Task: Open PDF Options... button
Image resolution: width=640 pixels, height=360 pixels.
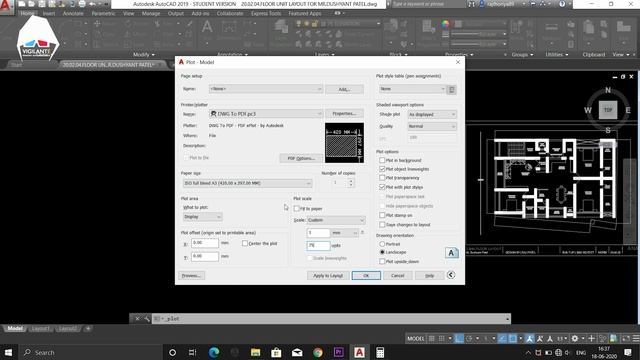Action: [301, 158]
